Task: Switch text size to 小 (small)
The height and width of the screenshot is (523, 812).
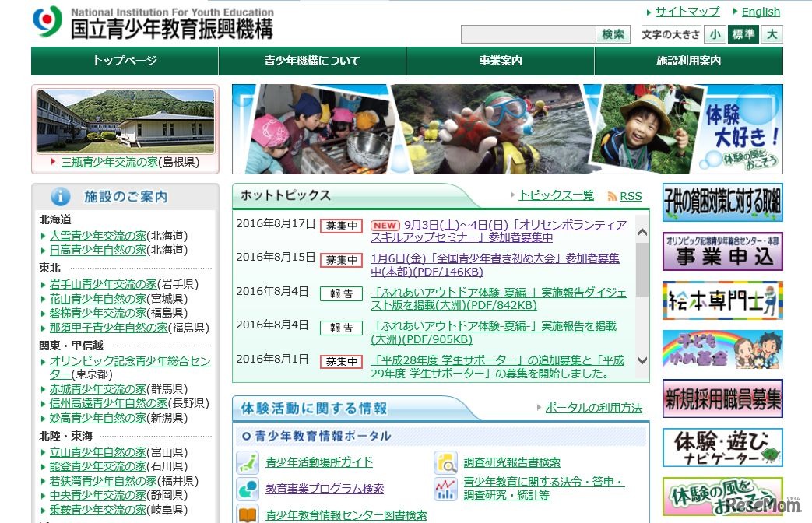Action: [x=715, y=34]
